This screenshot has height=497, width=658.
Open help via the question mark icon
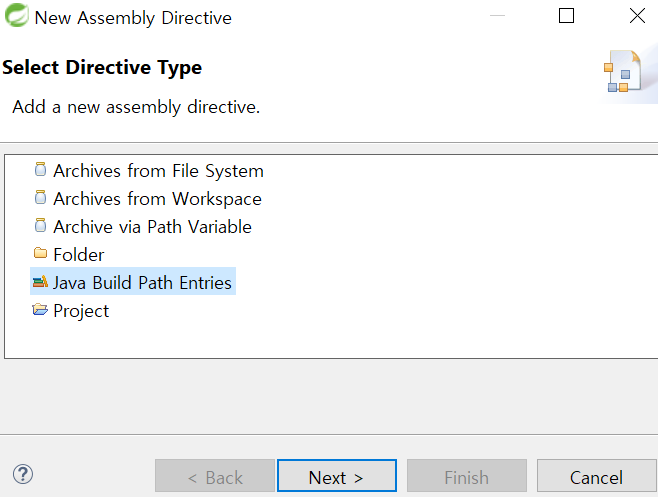pos(23,474)
